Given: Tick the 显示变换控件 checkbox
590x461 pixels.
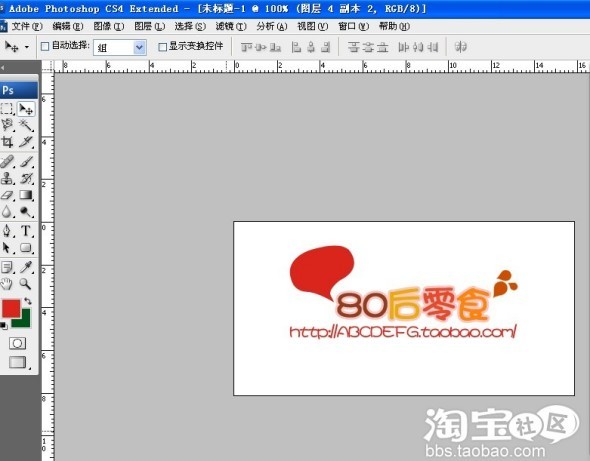Looking at the screenshot, I should (162, 47).
